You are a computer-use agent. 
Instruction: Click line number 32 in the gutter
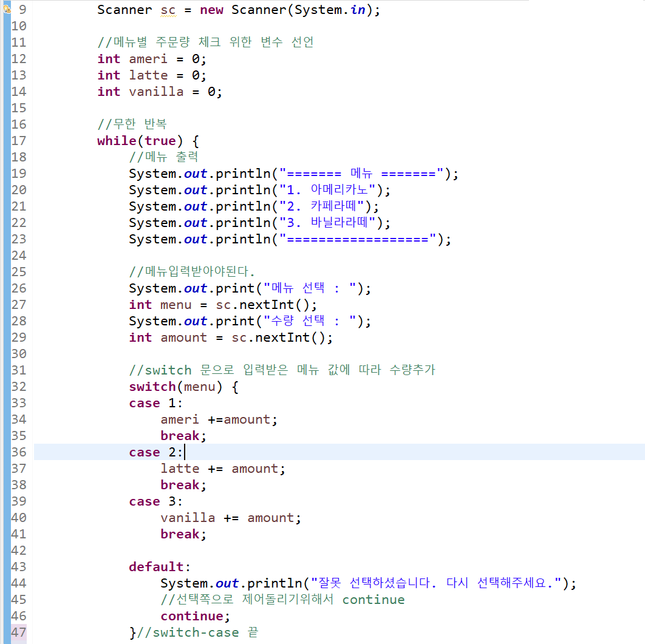tap(19, 386)
